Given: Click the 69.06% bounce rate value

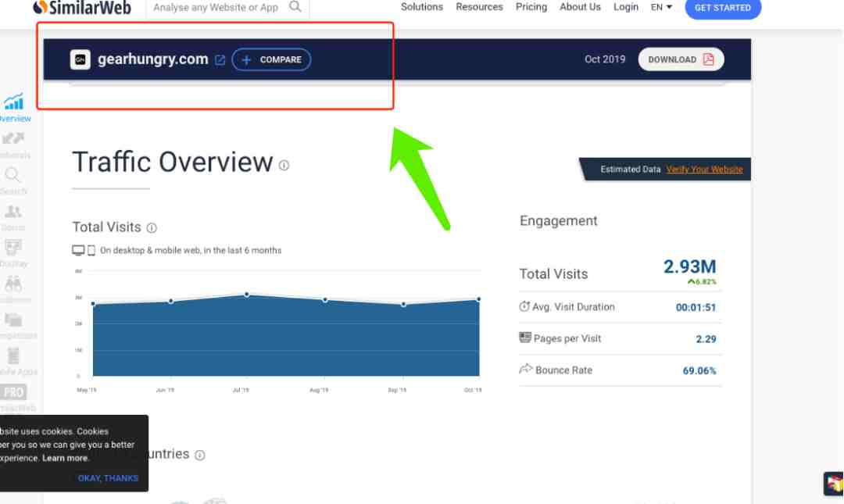Looking at the screenshot, I should 699,370.
